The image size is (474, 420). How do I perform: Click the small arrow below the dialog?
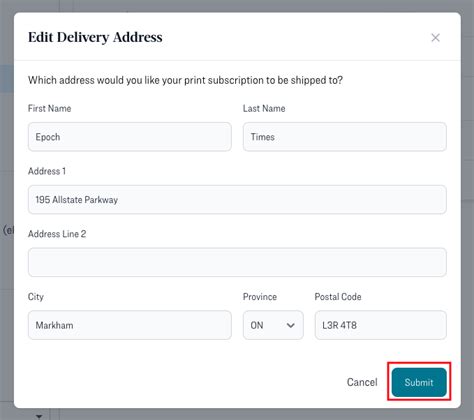pos(39,416)
